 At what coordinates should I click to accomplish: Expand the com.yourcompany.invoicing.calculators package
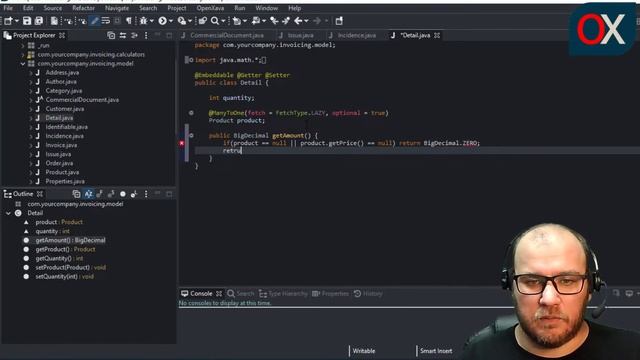(x=23, y=55)
